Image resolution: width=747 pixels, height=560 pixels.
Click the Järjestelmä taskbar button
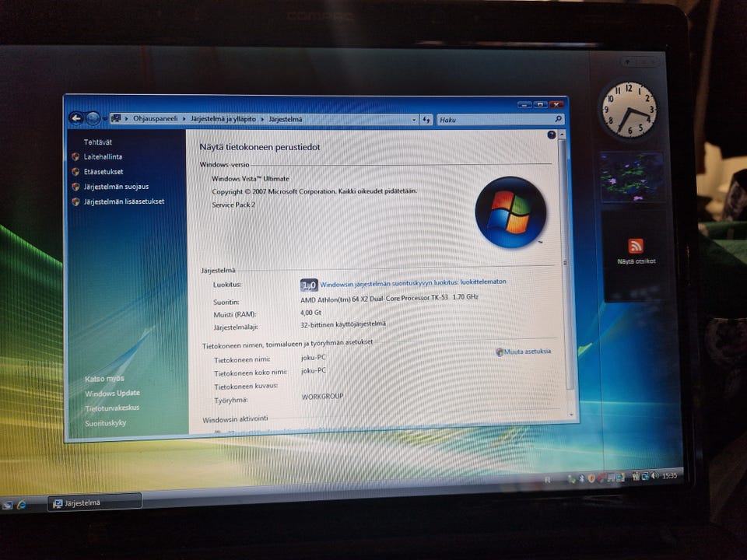(94, 502)
